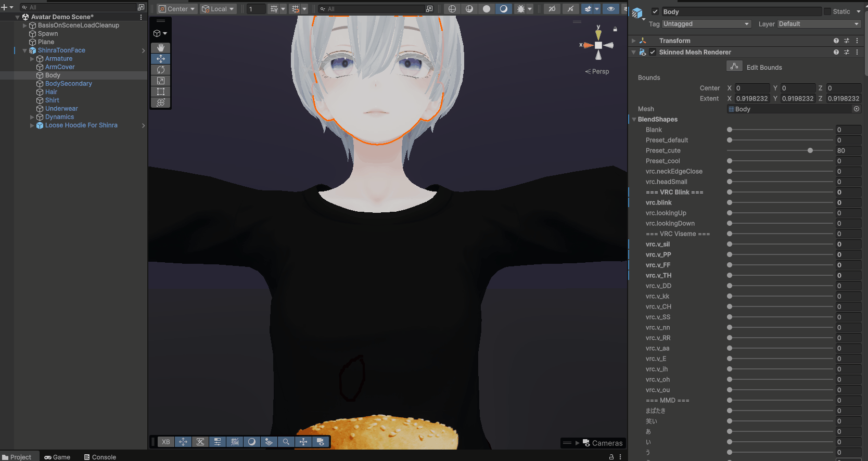This screenshot has width=868, height=461.
Task: Click the orientation gizmo center cube
Action: [x=598, y=45]
